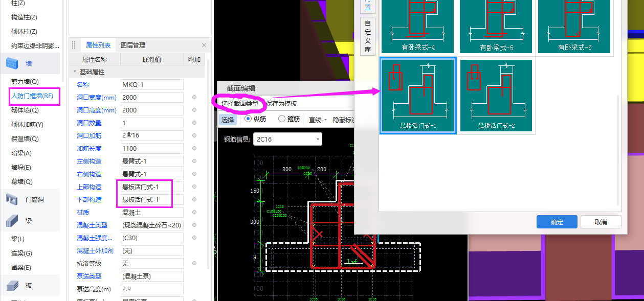Toggle 附加 circle for 混凝土类型 row
The image size is (644, 301).
pyautogui.click(x=194, y=225)
